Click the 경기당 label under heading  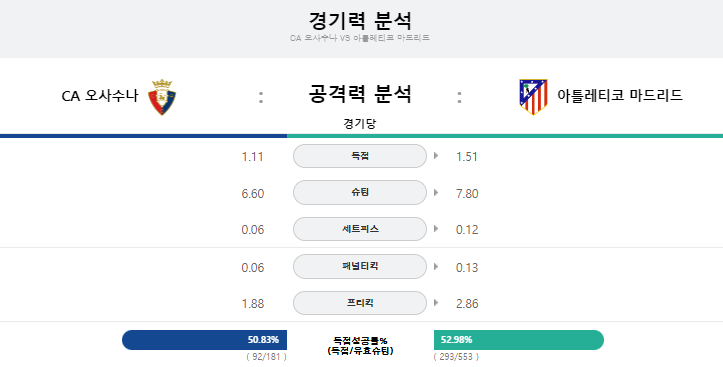click(x=360, y=124)
